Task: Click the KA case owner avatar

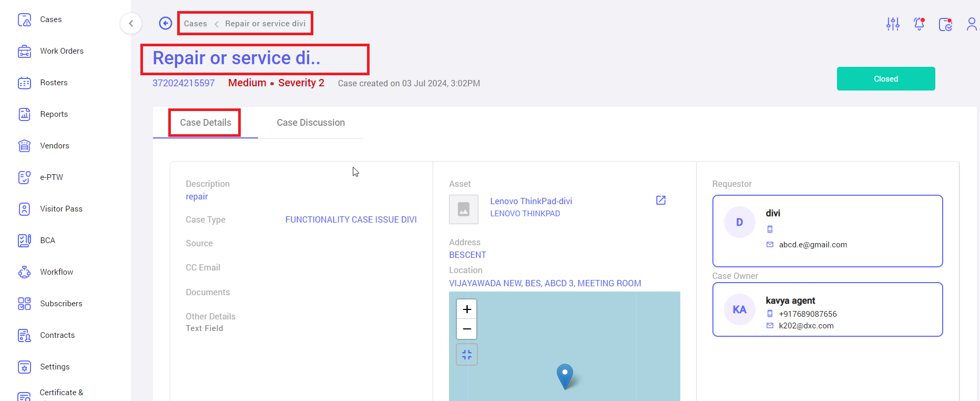Action: (740, 309)
